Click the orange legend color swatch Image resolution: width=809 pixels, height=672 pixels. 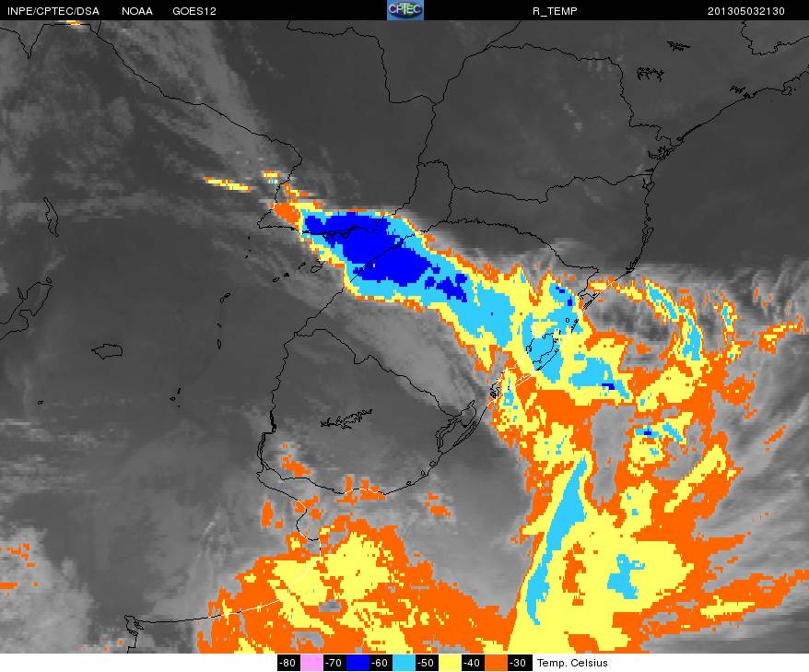(x=495, y=663)
